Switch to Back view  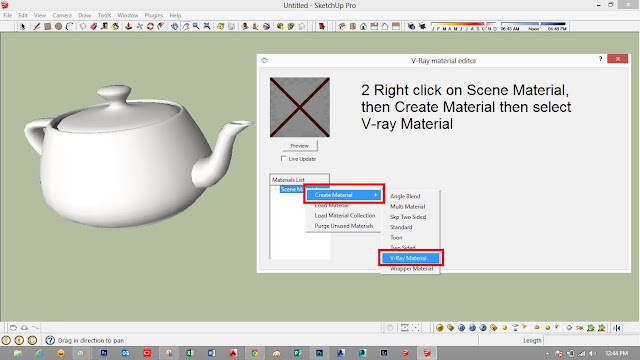click(x=385, y=27)
